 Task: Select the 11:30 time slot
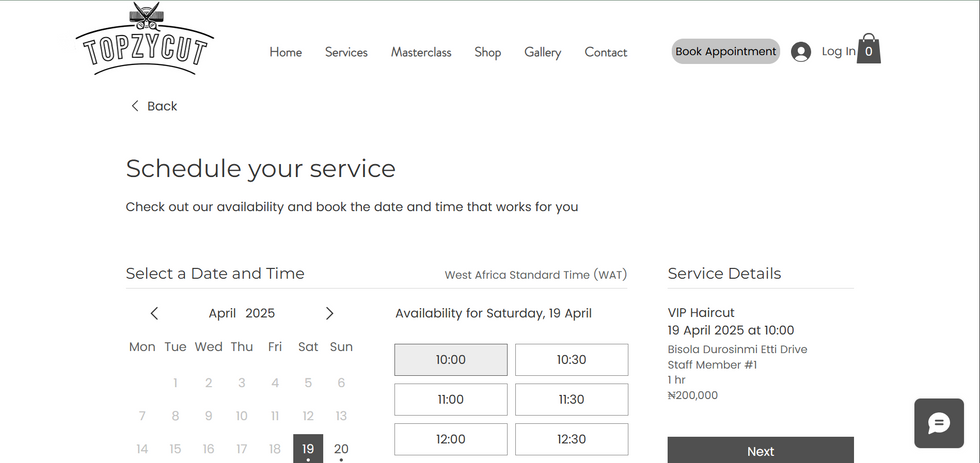(x=571, y=399)
